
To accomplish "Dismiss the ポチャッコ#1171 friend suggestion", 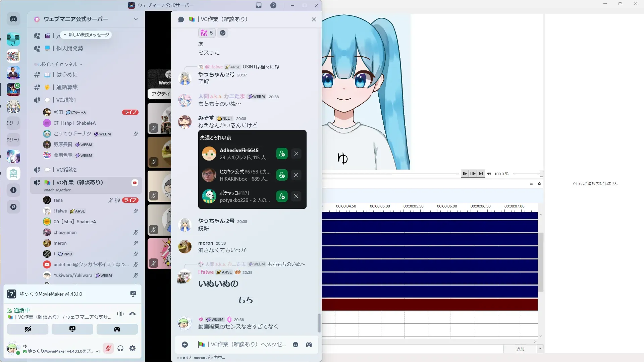I will tap(296, 196).
